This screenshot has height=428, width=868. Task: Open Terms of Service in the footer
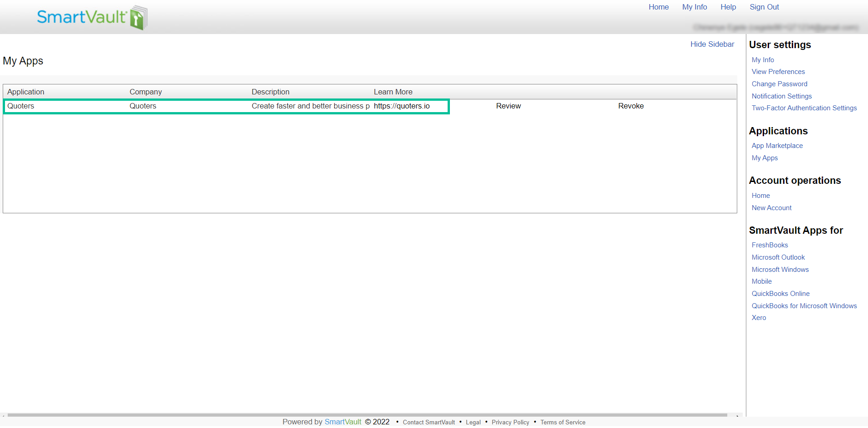coord(562,422)
